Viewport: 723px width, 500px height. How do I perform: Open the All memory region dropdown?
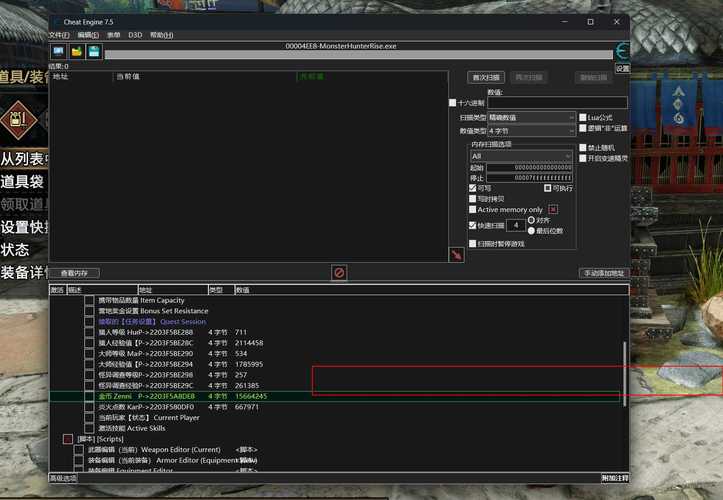tap(521, 156)
